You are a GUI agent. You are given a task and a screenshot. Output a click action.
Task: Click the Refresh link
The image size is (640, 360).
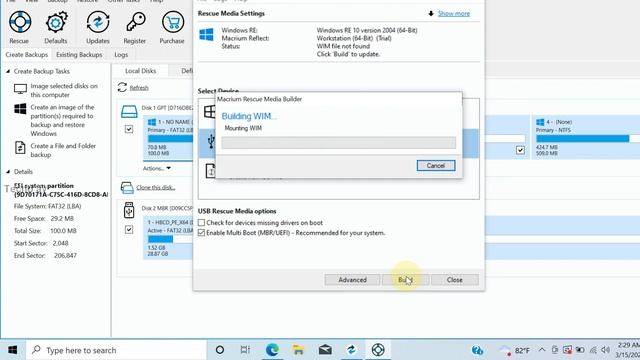coord(139,88)
